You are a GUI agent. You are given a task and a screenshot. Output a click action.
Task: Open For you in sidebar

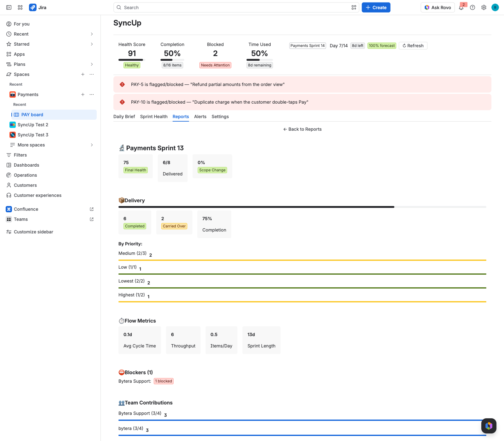(x=50, y=24)
